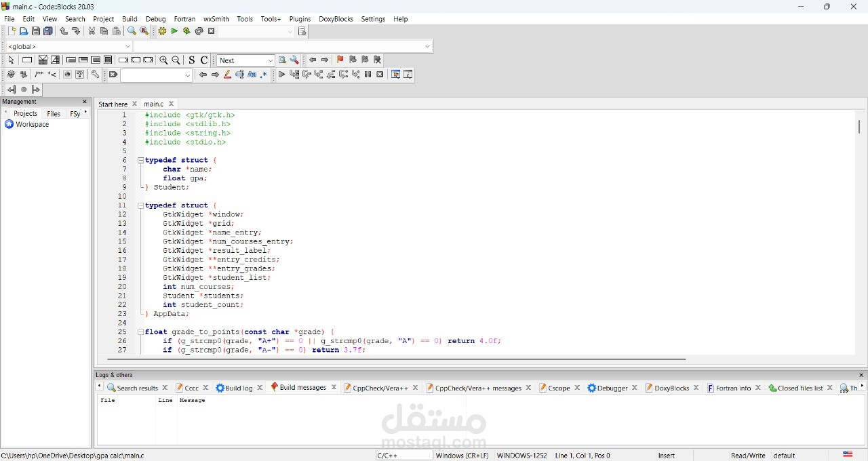Zoom out using the magnifier minus icon
This screenshot has height=461, width=868.
(x=176, y=60)
